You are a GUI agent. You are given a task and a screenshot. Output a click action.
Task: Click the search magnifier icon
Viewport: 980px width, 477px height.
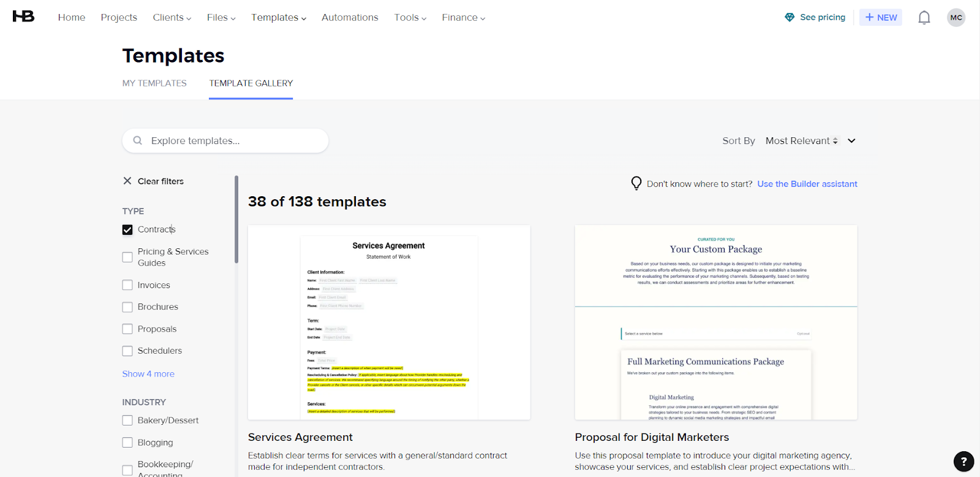click(x=138, y=140)
